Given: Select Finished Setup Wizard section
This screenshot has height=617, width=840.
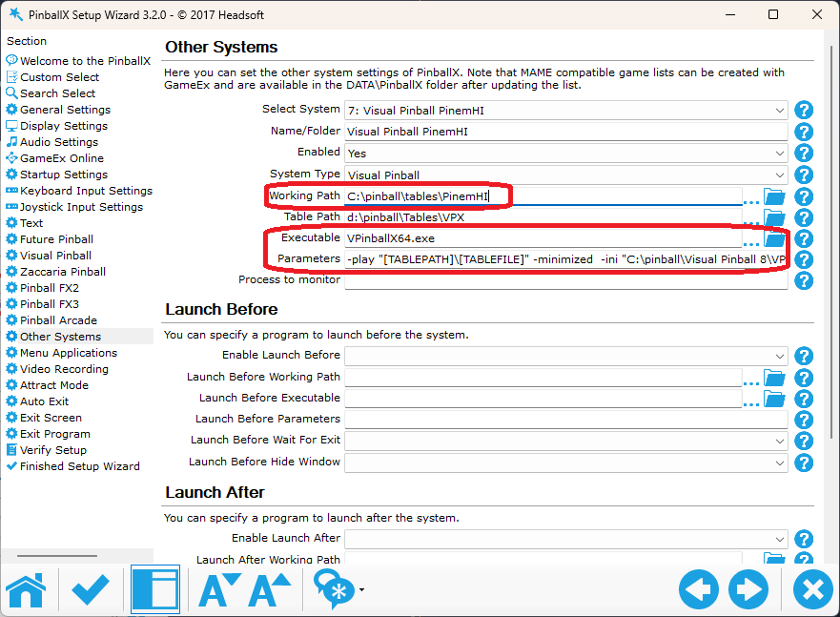Looking at the screenshot, I should tap(80, 466).
